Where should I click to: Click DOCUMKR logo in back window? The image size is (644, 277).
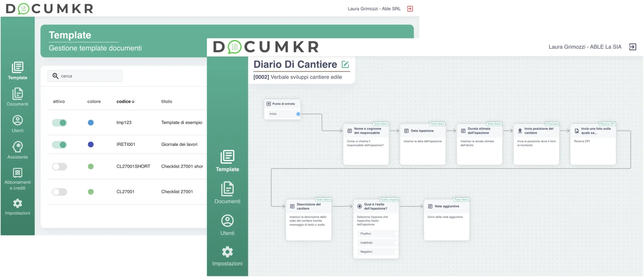(49, 9)
